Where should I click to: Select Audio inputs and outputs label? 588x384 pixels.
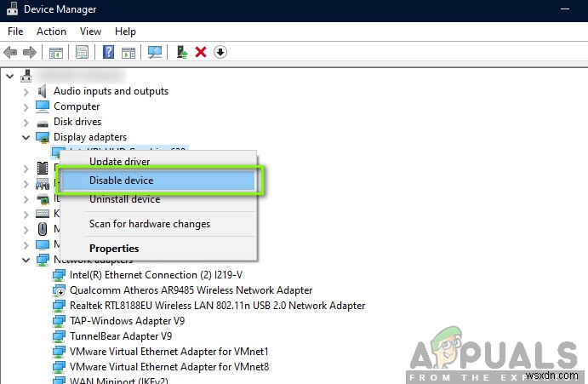(111, 91)
